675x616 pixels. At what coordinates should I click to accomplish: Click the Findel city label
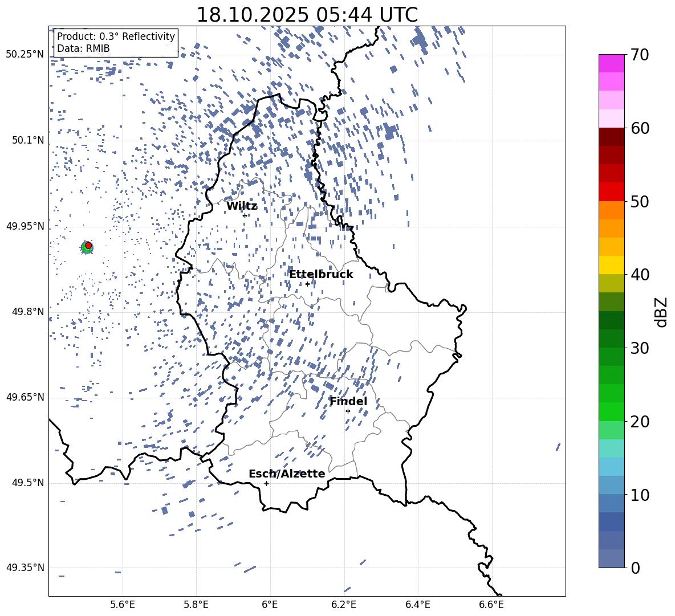click(x=348, y=401)
